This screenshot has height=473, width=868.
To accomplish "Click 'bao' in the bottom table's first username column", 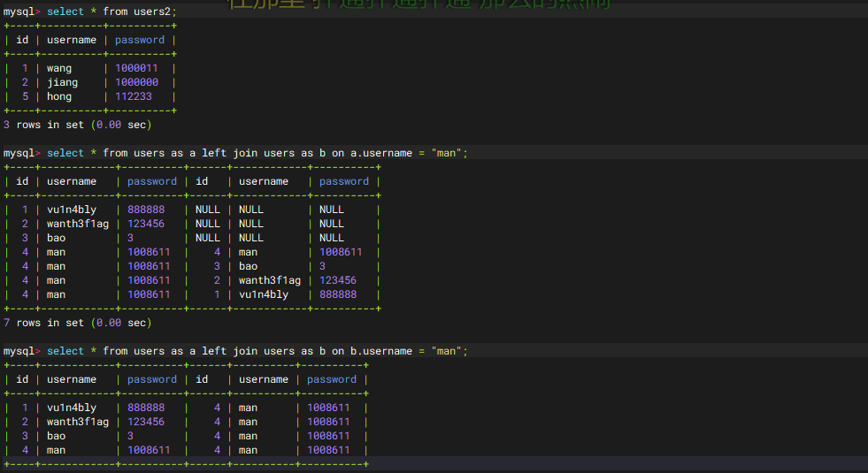I will point(56,436).
